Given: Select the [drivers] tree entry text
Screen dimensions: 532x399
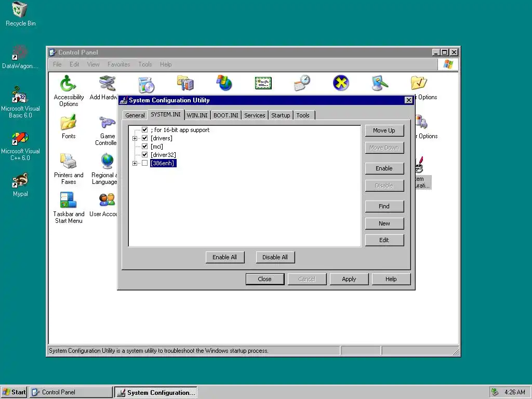Looking at the screenshot, I should (162, 138).
